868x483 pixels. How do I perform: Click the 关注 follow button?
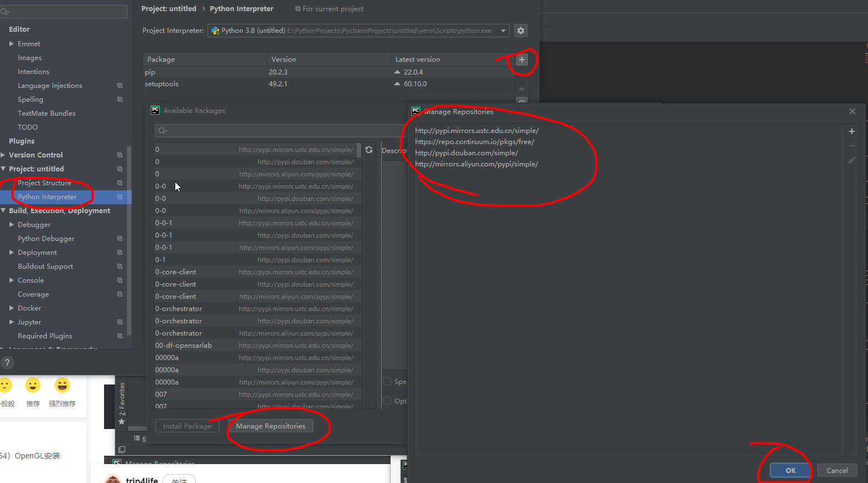point(179,480)
